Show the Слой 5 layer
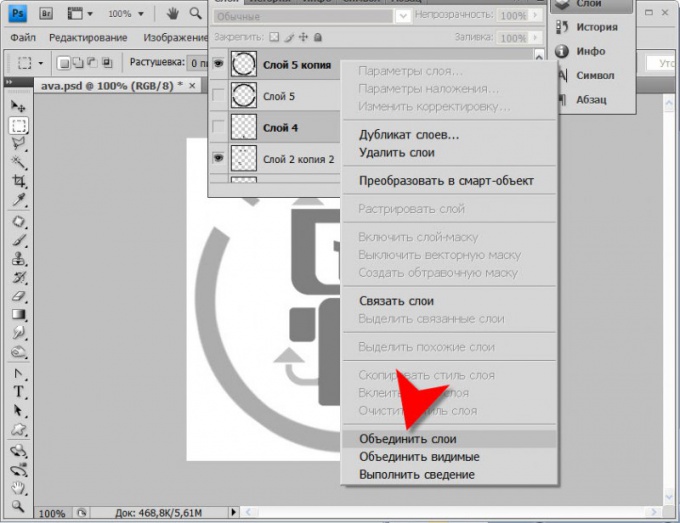The image size is (680, 523). 218,95
